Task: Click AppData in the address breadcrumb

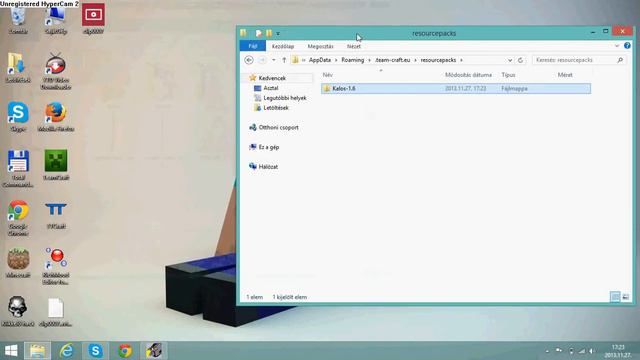Action: coord(320,60)
